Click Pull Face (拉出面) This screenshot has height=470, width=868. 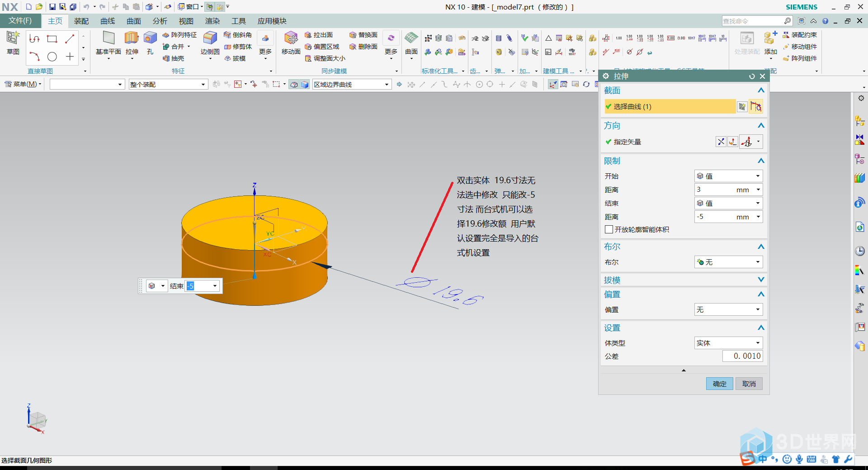tap(319, 35)
